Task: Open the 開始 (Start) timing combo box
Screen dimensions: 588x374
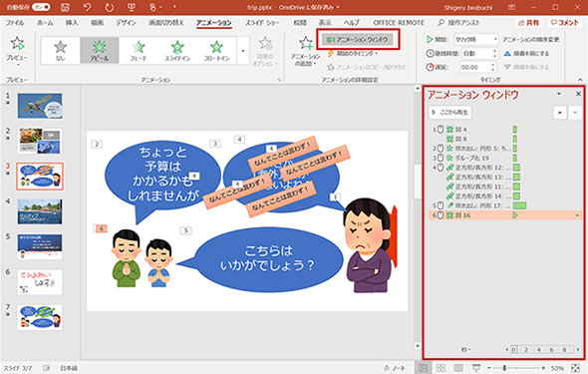Action: coord(475,39)
